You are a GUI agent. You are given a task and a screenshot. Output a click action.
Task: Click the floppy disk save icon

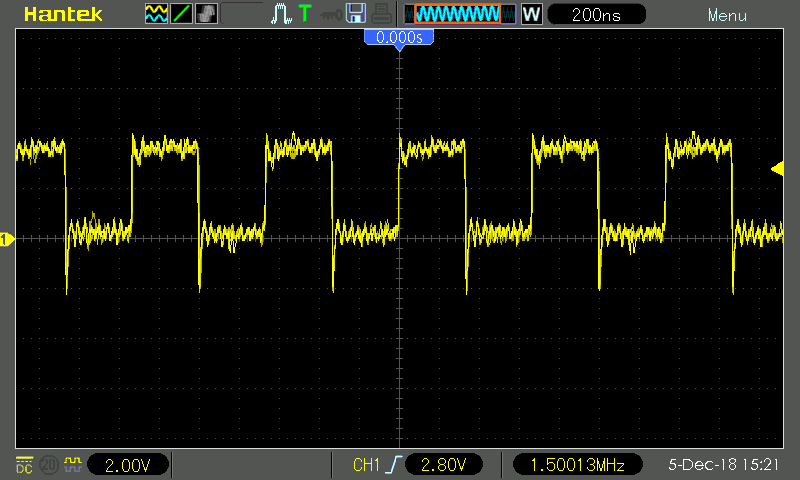click(x=355, y=15)
